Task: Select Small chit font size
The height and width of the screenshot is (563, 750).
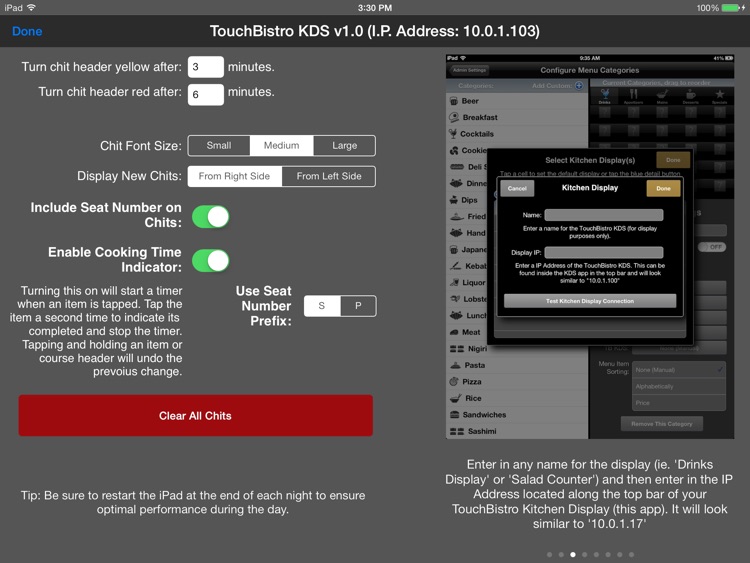Action: click(x=219, y=145)
